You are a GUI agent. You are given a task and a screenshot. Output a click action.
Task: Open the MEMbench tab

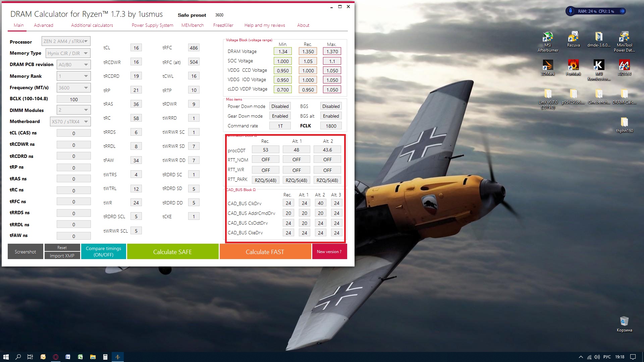(193, 25)
